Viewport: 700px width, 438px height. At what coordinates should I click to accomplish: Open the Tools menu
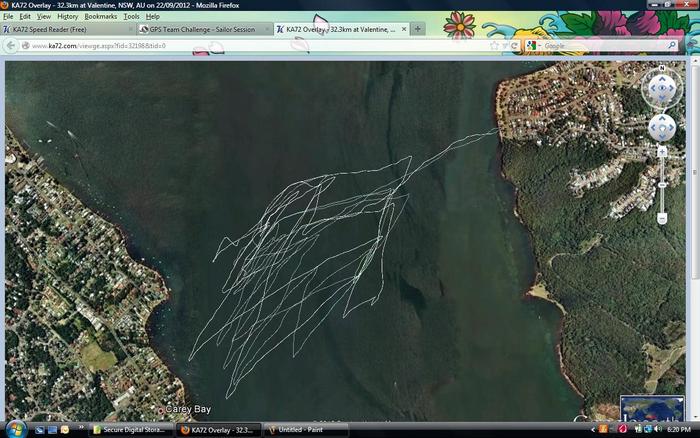pos(131,17)
